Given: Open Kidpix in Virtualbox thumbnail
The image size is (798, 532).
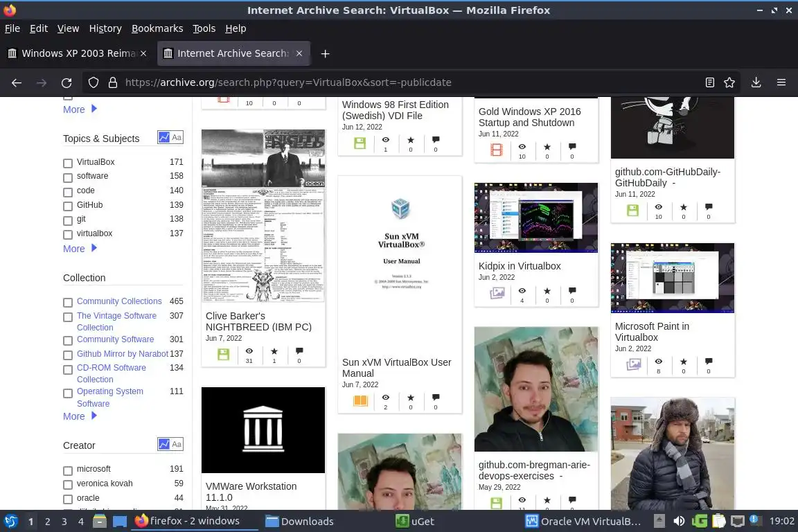Looking at the screenshot, I should [536, 218].
